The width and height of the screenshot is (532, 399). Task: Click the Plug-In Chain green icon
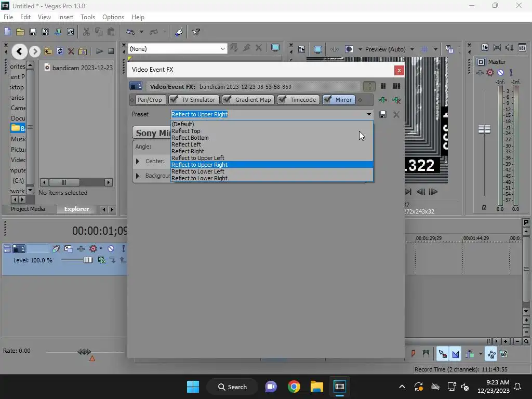click(x=383, y=100)
